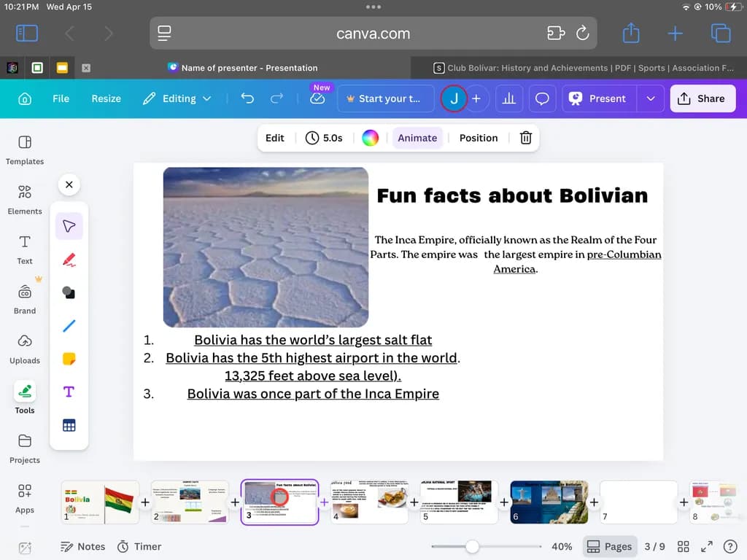Reload the canva.com page
The width and height of the screenshot is (747, 560).
[x=582, y=34]
